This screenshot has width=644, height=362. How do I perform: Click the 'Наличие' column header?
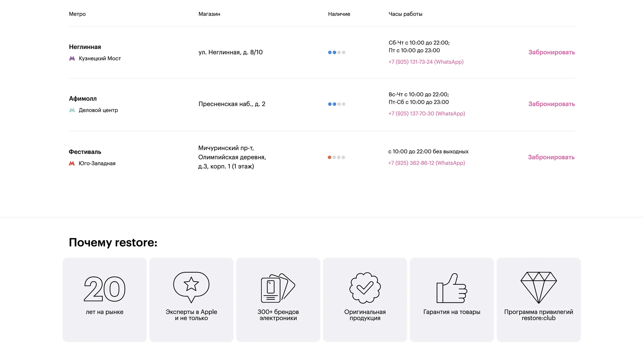339,14
